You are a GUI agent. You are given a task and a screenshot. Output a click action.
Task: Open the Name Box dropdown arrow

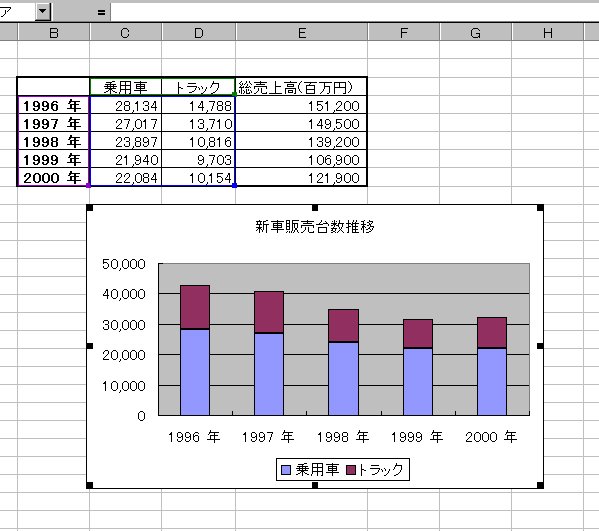(43, 12)
